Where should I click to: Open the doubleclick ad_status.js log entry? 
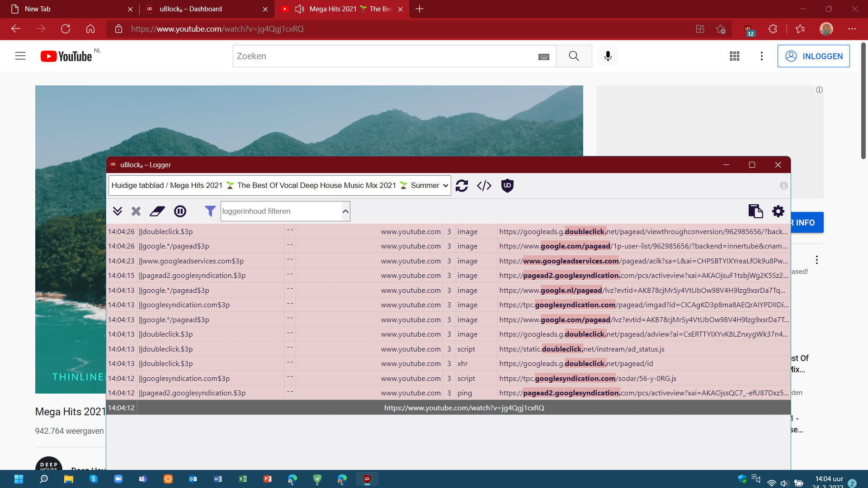tap(581, 349)
